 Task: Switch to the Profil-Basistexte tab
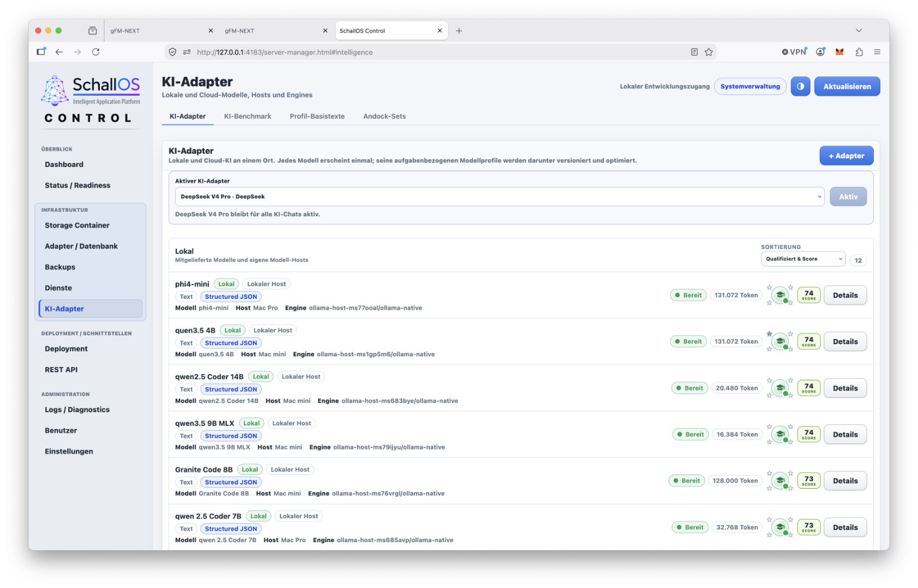coord(317,116)
